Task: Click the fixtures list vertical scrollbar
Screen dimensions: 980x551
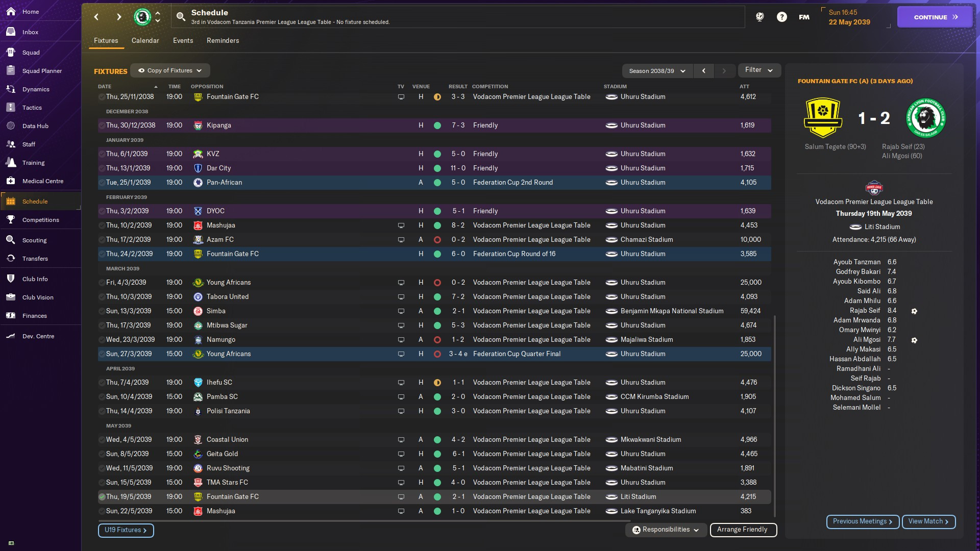Action: tap(774, 416)
